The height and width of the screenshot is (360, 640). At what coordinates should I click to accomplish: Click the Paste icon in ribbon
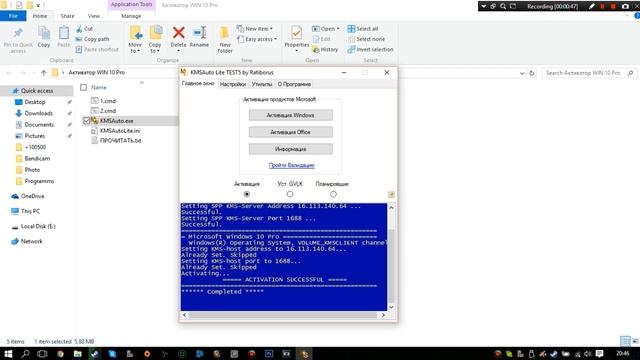click(64, 33)
